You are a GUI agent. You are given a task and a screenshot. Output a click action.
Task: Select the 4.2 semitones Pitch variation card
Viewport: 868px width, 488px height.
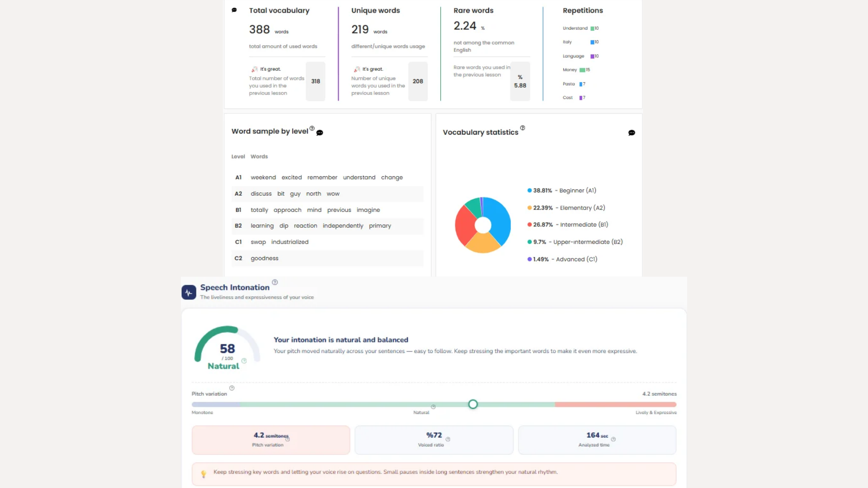(271, 440)
